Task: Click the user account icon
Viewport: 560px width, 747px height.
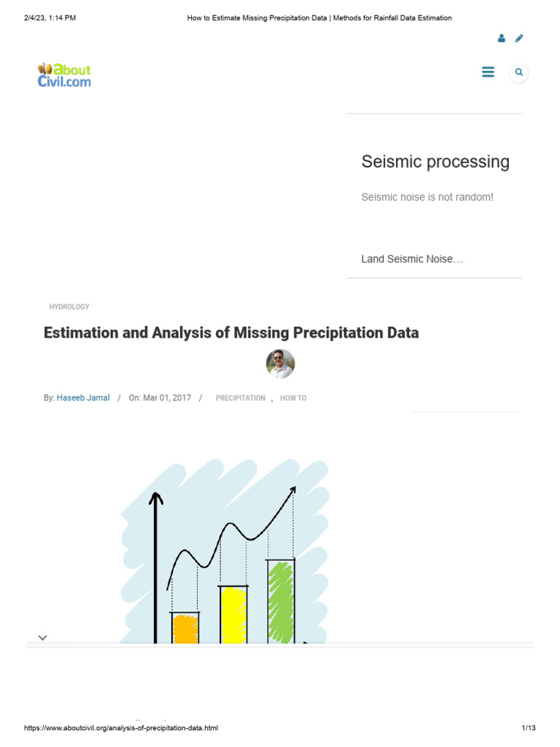Action: [x=501, y=39]
